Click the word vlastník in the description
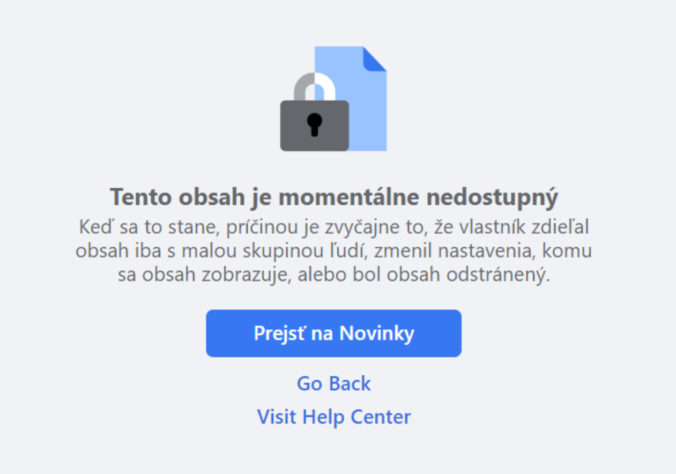Screen dimensions: 676x474 (x=488, y=225)
